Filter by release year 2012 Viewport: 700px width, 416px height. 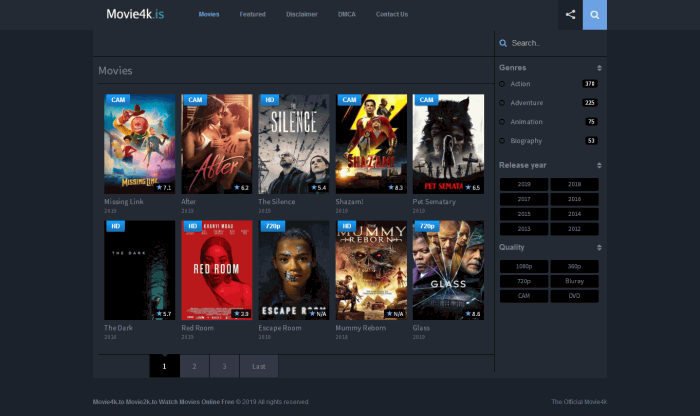pos(575,229)
